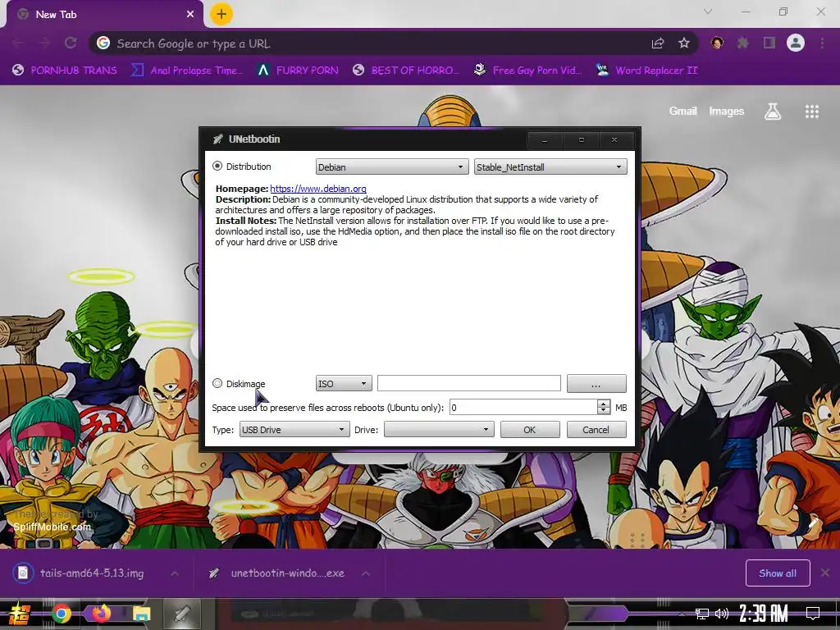Screen dimensions: 840x630
Task: Open the extensions puzzle icon
Action: point(742,43)
